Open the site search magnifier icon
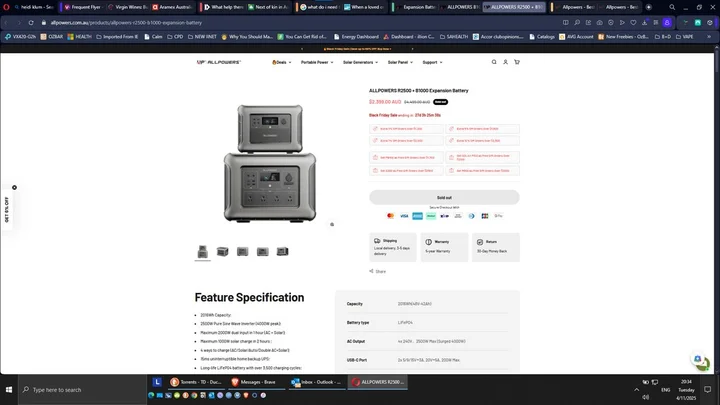This screenshot has width=720, height=405. pyautogui.click(x=494, y=62)
